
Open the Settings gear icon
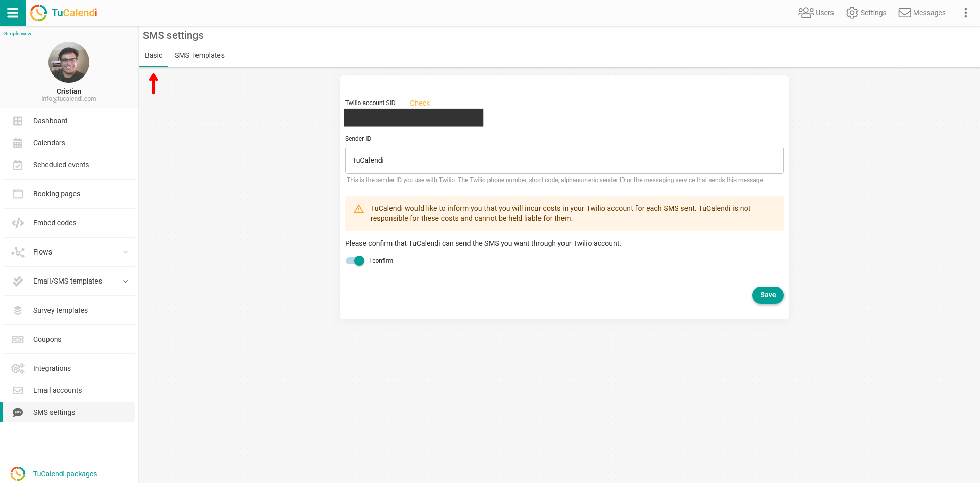coord(852,13)
